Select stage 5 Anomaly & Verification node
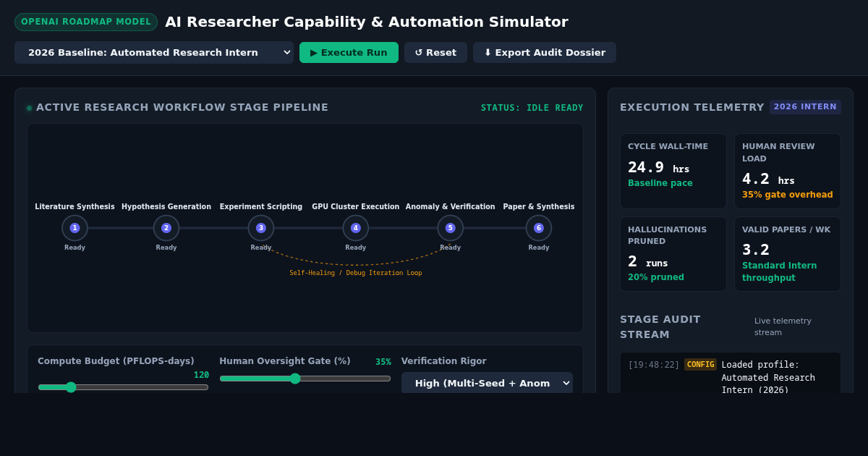Viewport: 868px width, 456px height. (451, 228)
